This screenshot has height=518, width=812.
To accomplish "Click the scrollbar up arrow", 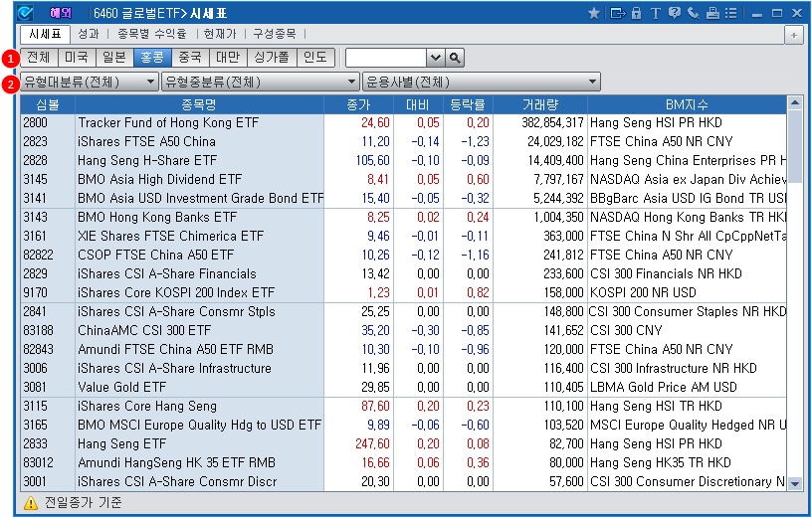I will coord(794,102).
